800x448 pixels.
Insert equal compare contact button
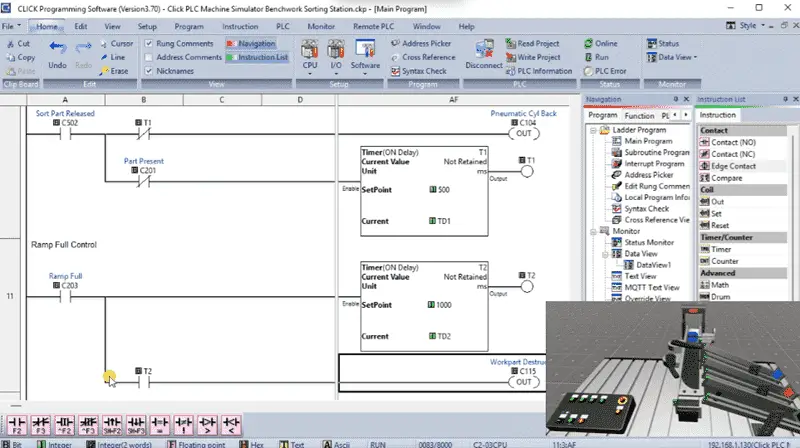click(160, 424)
